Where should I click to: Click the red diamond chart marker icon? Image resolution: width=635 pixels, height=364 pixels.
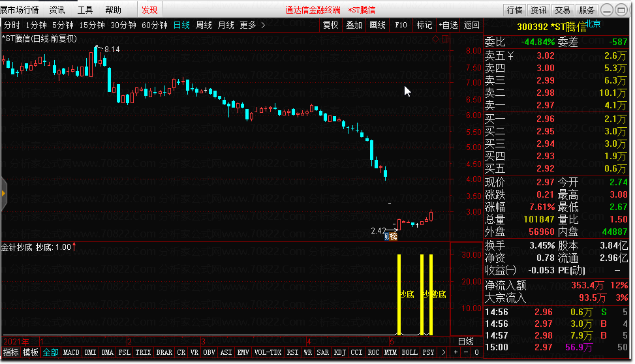click(x=436, y=39)
